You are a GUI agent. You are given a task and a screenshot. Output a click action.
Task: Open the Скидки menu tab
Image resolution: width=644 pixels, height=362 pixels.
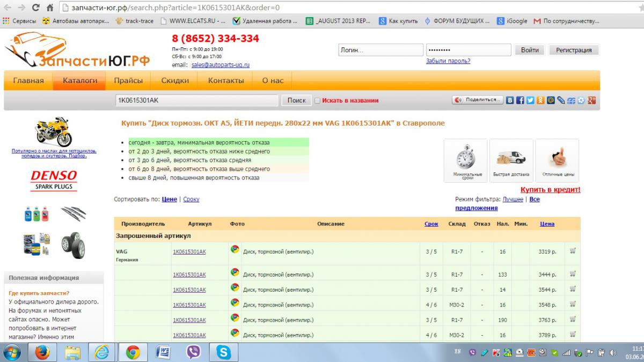pyautogui.click(x=175, y=81)
